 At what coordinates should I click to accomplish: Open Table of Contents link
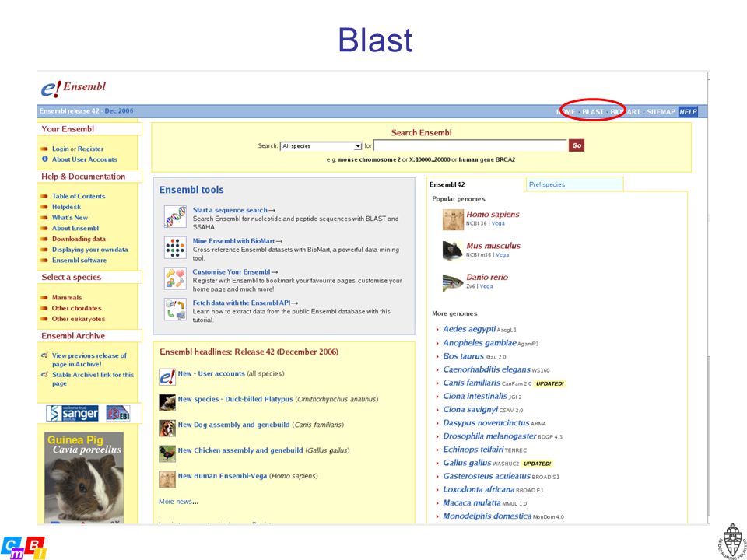[79, 196]
